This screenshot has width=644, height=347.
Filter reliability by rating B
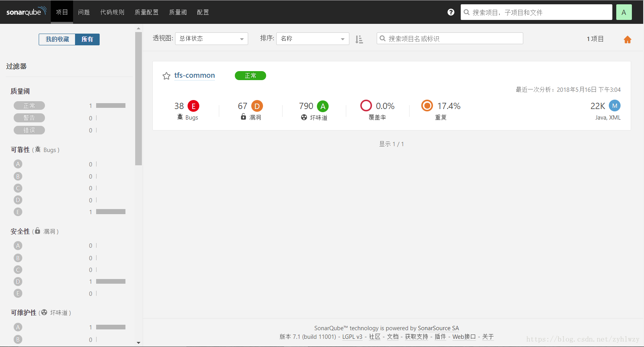click(x=18, y=176)
